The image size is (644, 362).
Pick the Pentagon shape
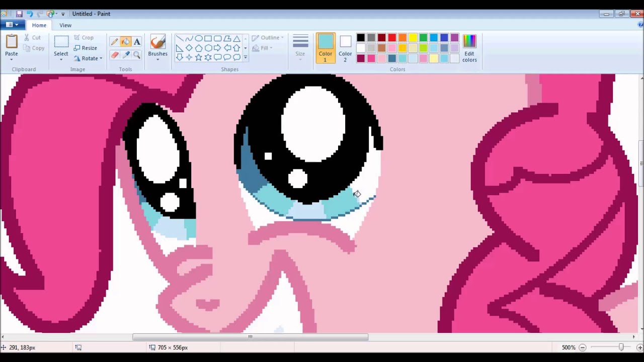click(x=199, y=48)
